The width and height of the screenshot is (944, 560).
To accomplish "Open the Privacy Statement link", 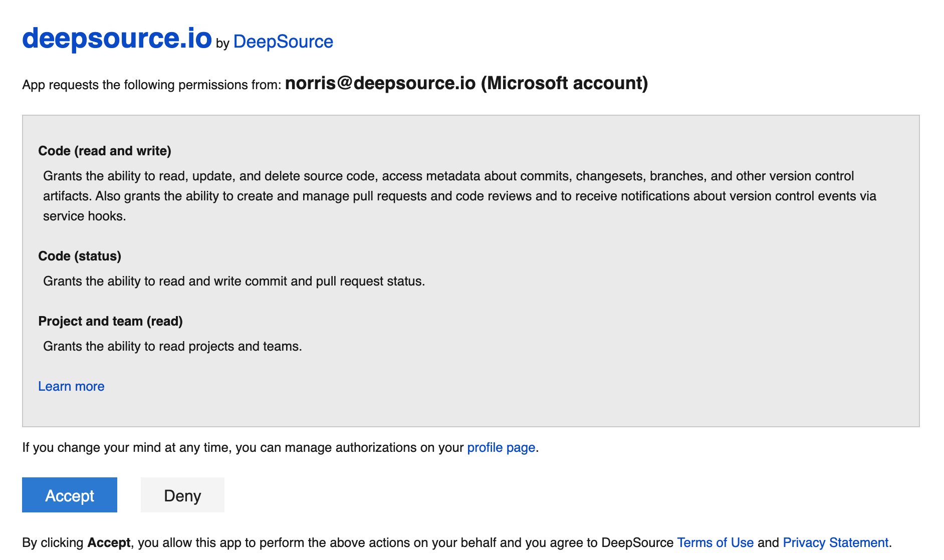I will pyautogui.click(x=835, y=542).
